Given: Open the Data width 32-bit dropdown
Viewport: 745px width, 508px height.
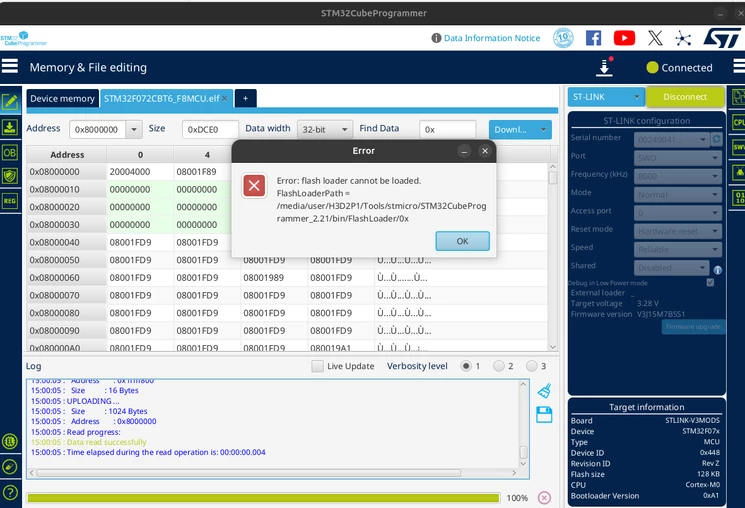Looking at the screenshot, I should [x=325, y=129].
